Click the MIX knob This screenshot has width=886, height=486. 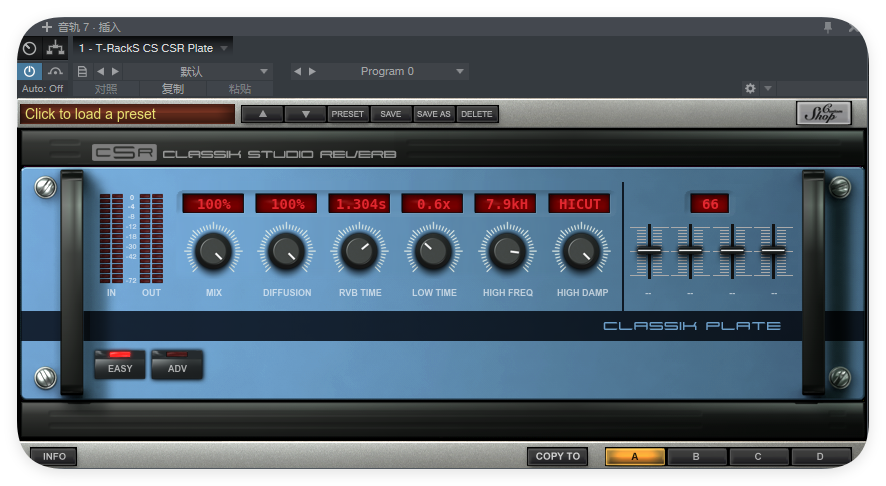click(x=214, y=251)
